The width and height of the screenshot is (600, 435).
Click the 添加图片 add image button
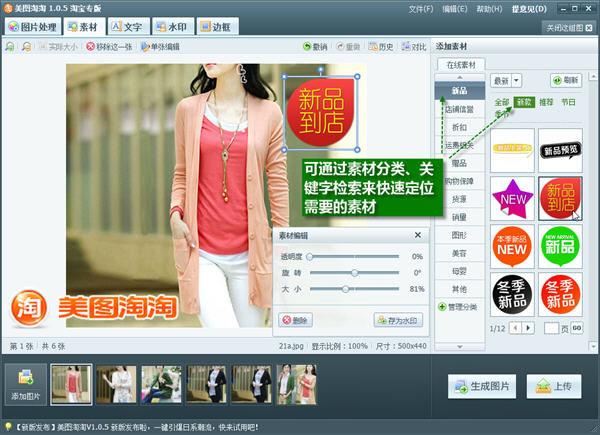pos(26,384)
